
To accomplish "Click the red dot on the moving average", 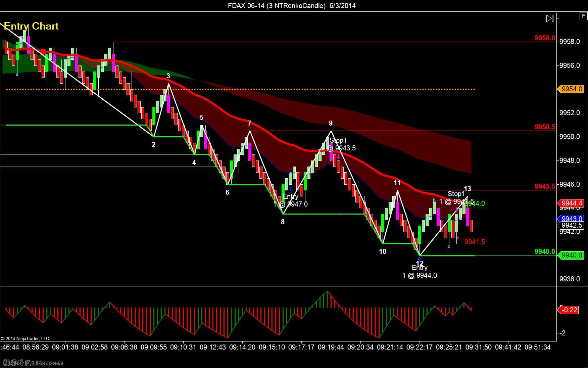I will (43, 52).
